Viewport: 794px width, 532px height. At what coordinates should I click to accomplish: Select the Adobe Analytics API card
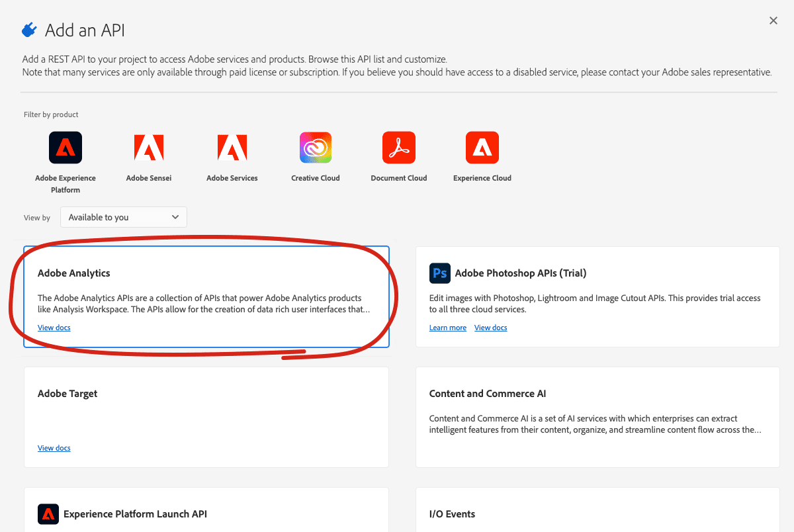pyautogui.click(x=206, y=297)
